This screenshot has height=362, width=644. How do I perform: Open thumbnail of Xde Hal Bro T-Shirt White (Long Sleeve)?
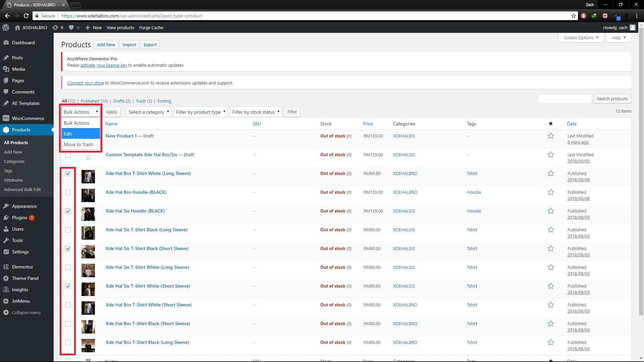pos(88,177)
